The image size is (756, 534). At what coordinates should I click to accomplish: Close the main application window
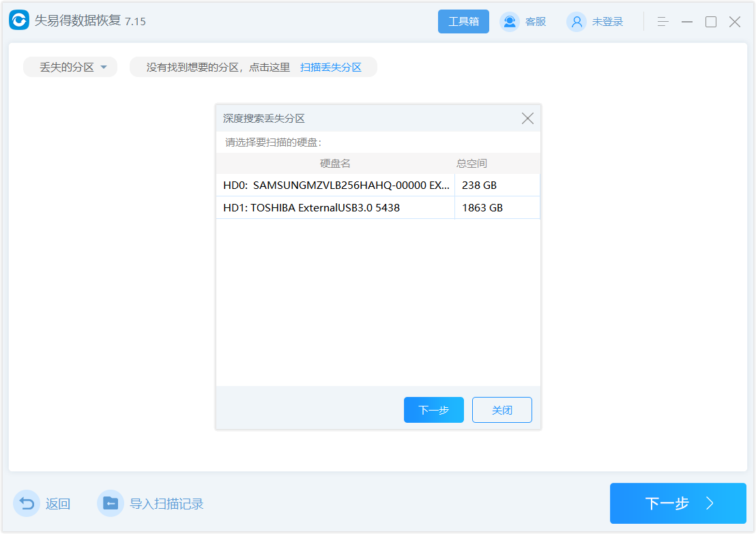pos(735,22)
